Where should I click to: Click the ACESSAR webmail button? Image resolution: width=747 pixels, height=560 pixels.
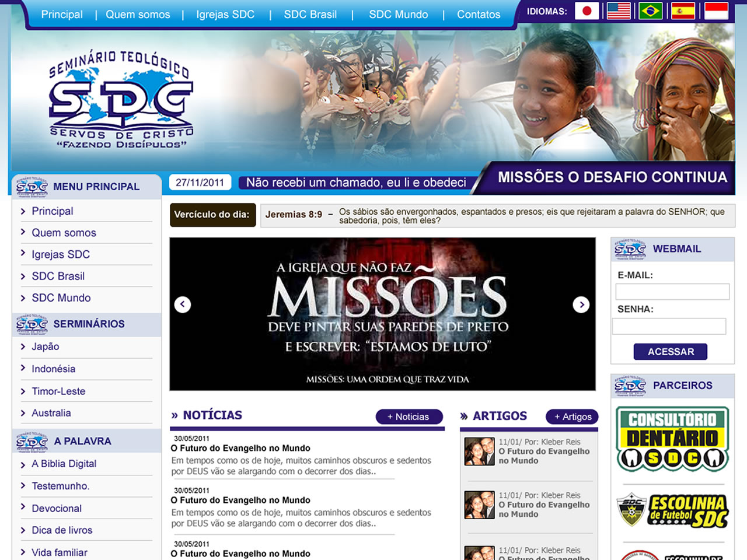pos(671,352)
